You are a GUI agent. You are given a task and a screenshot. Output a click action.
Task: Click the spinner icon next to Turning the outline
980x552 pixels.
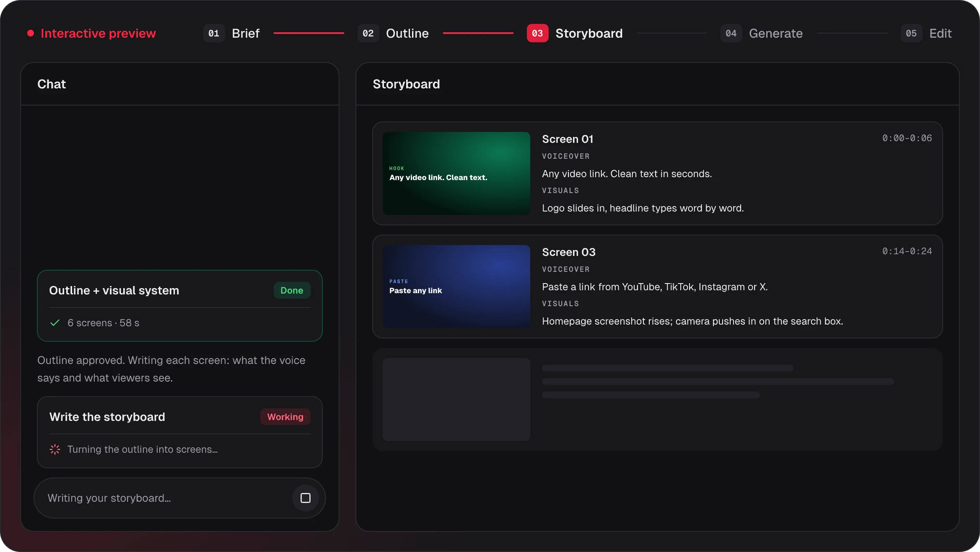tap(55, 449)
